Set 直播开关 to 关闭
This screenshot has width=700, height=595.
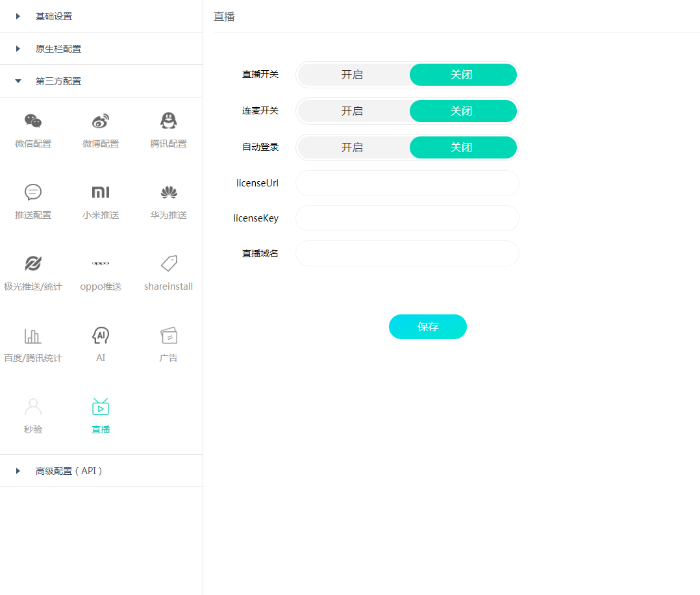(x=463, y=75)
